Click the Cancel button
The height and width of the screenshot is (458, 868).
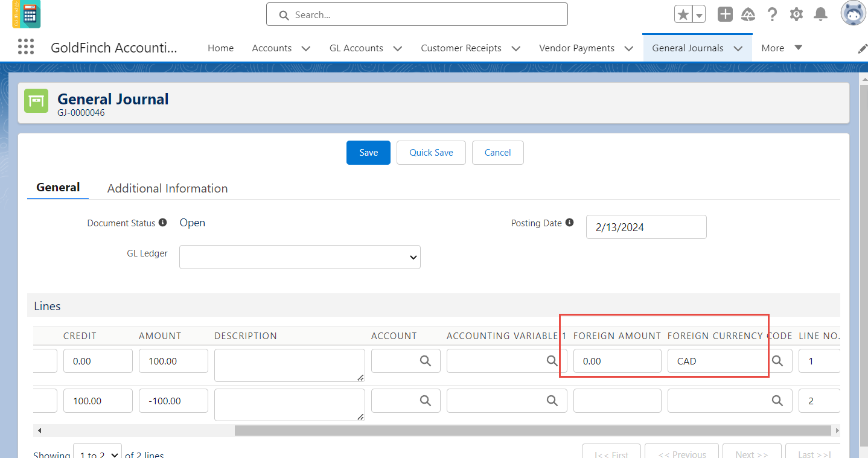tap(498, 153)
